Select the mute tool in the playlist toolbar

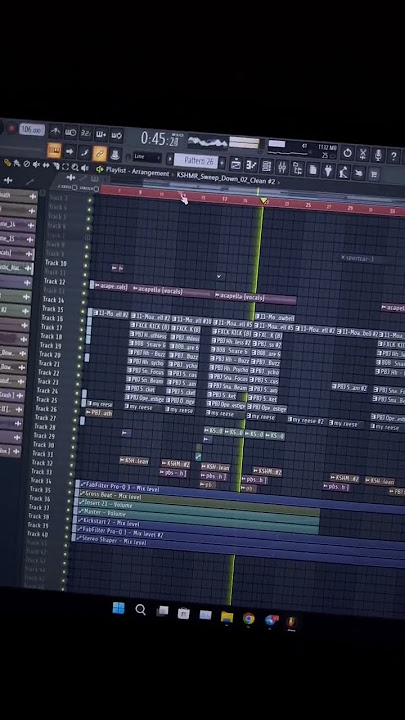pyautogui.click(x=37, y=164)
